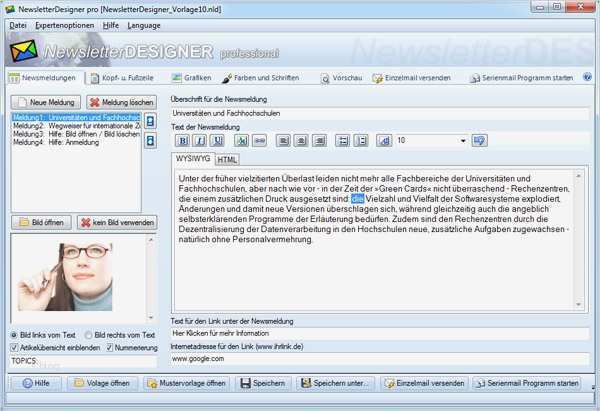Center the text in the editor
Screen dimensions: 600x411
pyautogui.click(x=301, y=140)
